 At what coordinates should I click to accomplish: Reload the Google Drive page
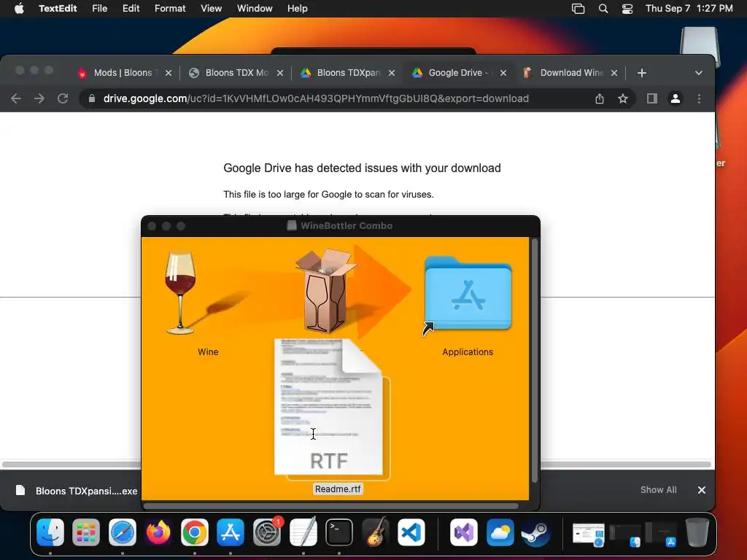point(63,98)
